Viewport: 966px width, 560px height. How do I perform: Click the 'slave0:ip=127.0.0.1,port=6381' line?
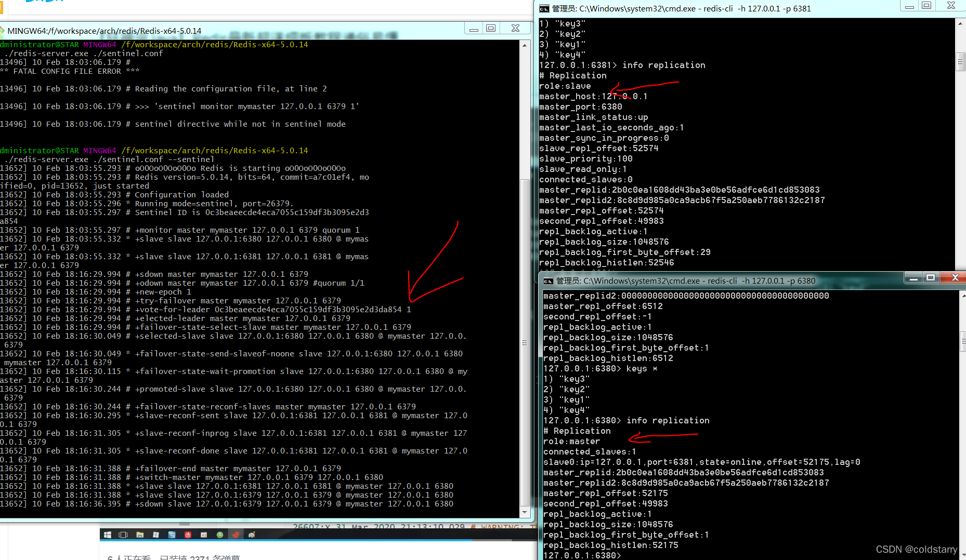(x=702, y=462)
